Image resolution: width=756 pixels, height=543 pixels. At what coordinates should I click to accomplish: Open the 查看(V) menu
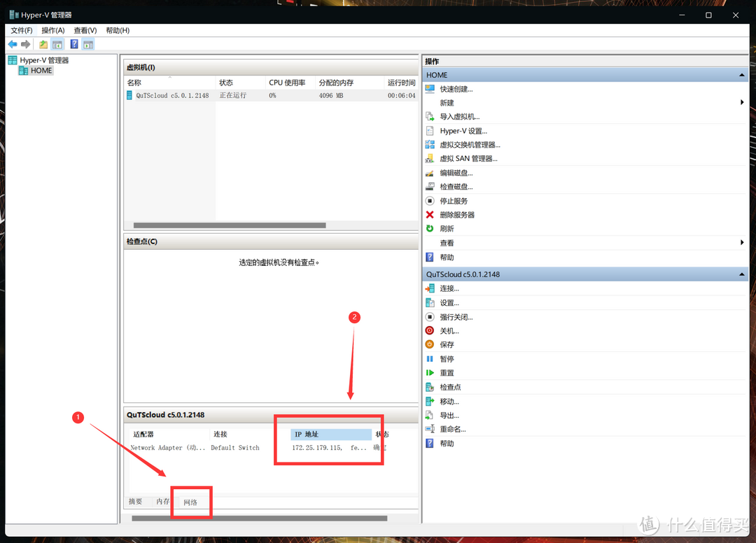coord(85,30)
